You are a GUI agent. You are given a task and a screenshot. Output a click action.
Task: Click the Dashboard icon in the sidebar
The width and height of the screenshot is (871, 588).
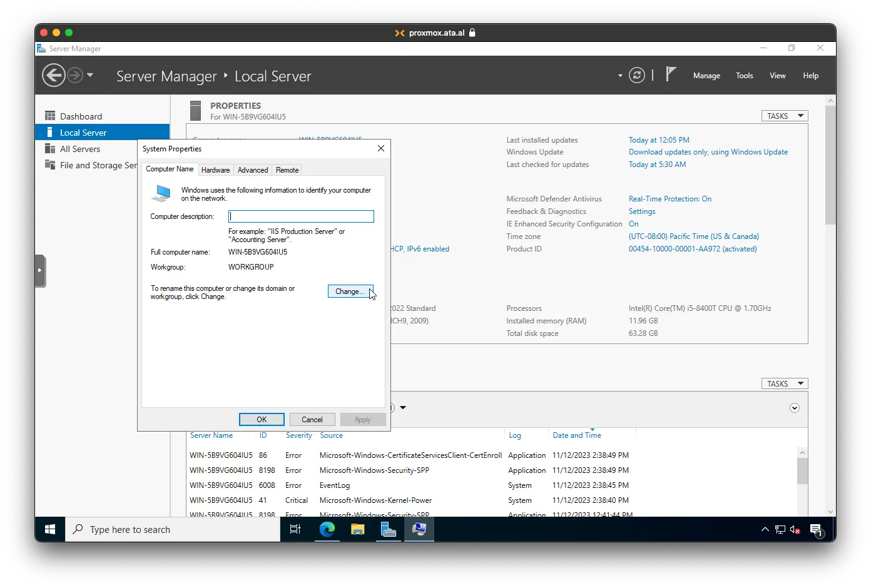(x=50, y=116)
